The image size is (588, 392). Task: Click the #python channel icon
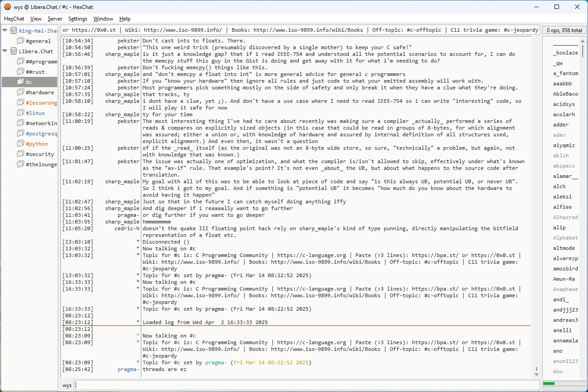[x=21, y=144]
